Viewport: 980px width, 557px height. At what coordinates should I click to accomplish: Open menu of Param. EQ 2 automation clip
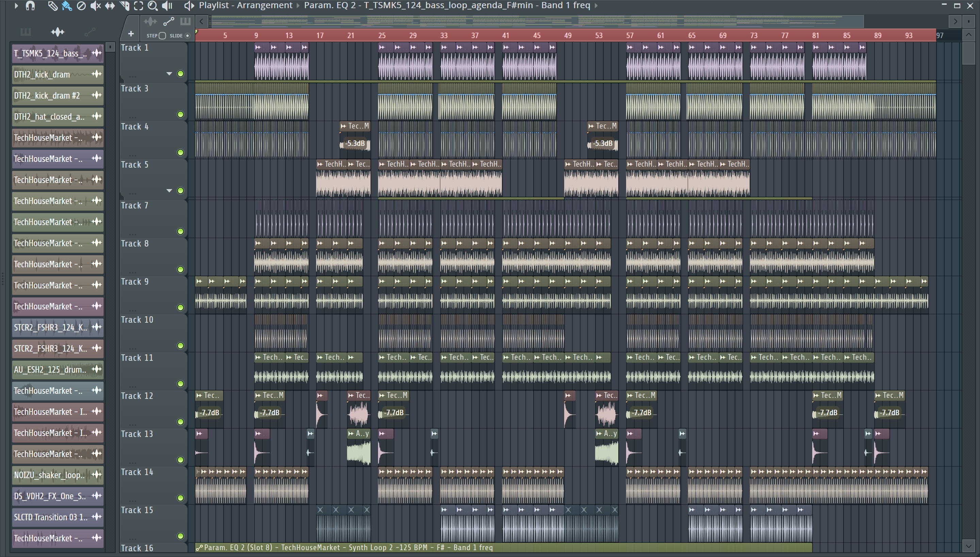[199, 548]
